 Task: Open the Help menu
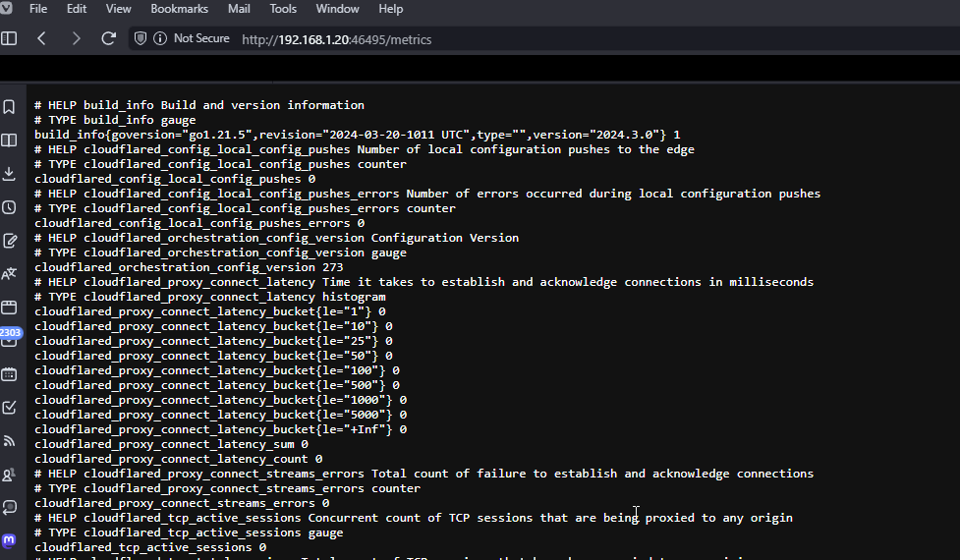click(391, 9)
